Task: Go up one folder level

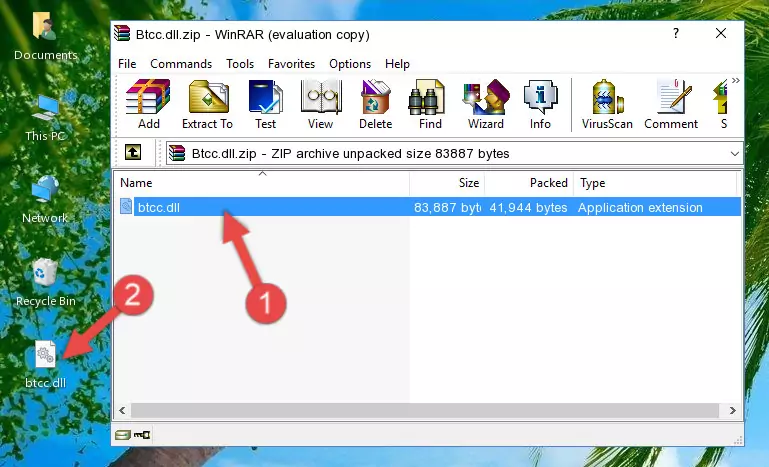Action: [133, 153]
